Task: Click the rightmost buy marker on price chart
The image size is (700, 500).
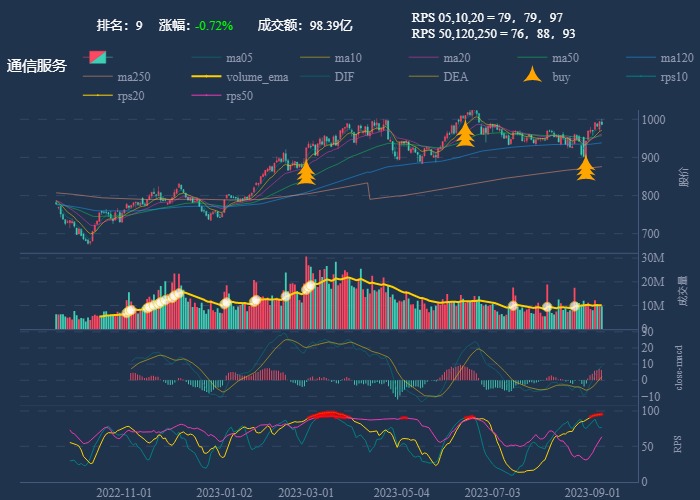Action: [x=586, y=168]
